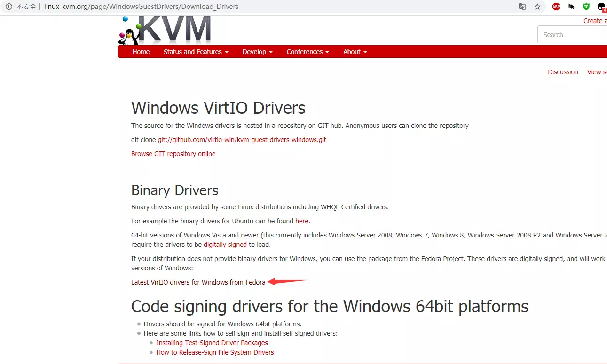Expand the Status and Features dropdown
The height and width of the screenshot is (364, 607).
pos(196,52)
